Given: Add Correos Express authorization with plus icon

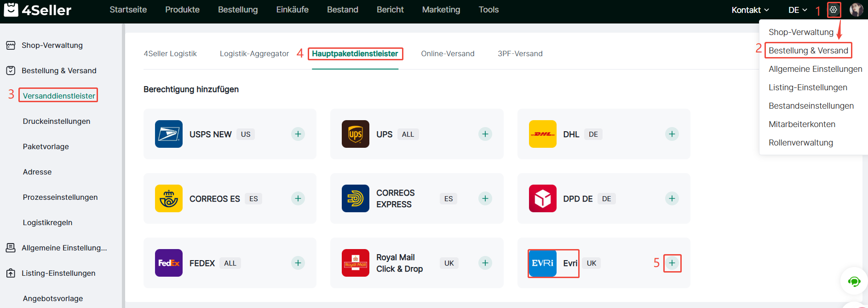Looking at the screenshot, I should coord(485,198).
